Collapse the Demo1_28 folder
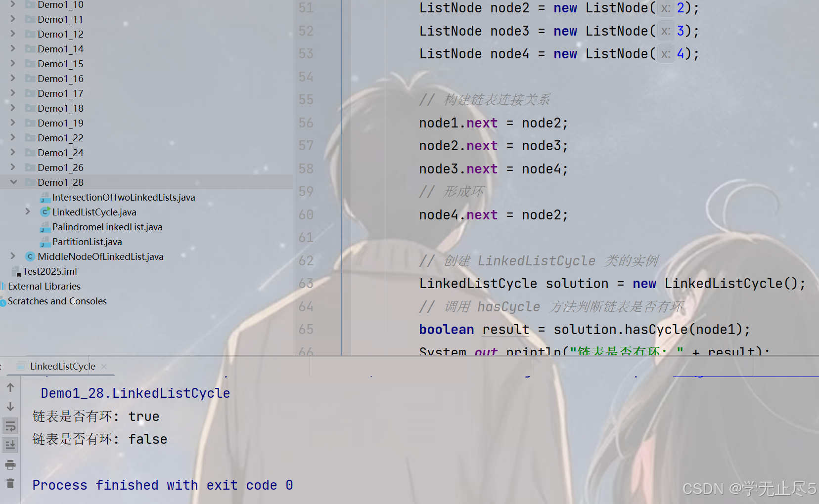The width and height of the screenshot is (819, 504). (13, 182)
